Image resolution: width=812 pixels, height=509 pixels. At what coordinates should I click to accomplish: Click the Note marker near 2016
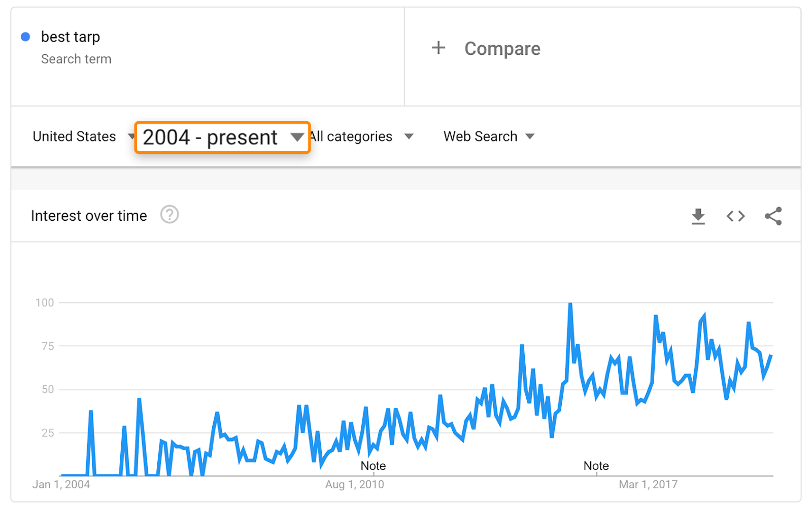596,466
